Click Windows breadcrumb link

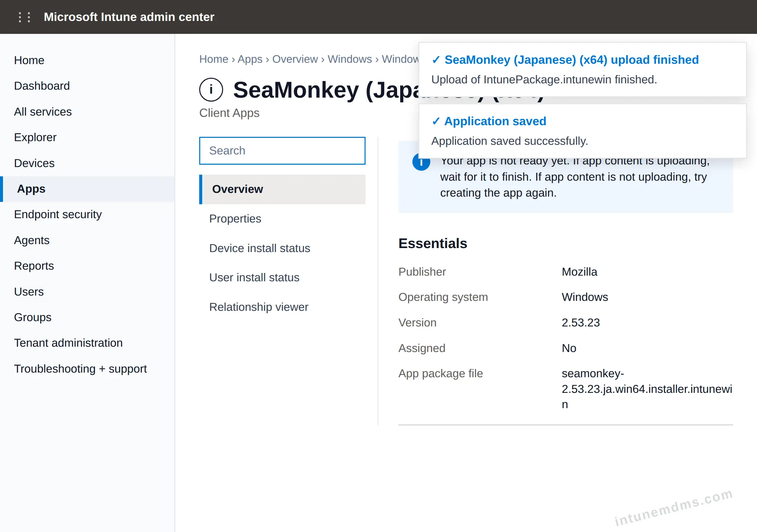tap(350, 59)
